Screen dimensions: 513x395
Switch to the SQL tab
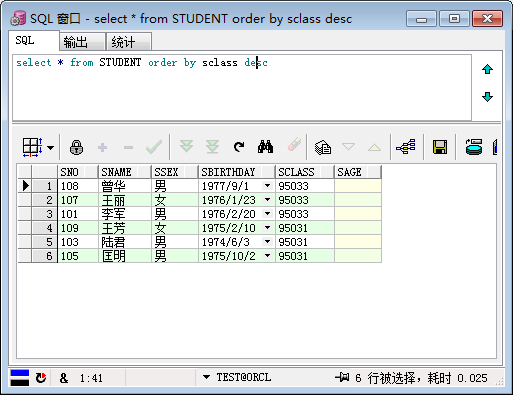pos(34,41)
